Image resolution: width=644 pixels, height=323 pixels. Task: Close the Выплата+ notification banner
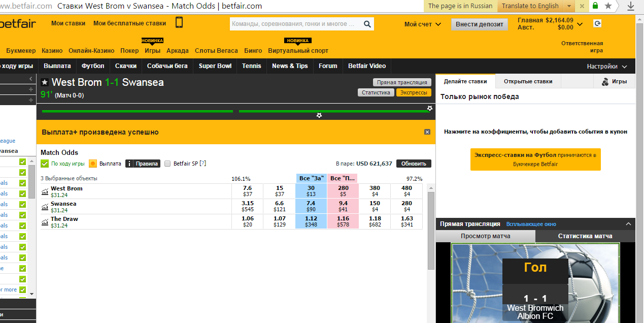coord(427,132)
